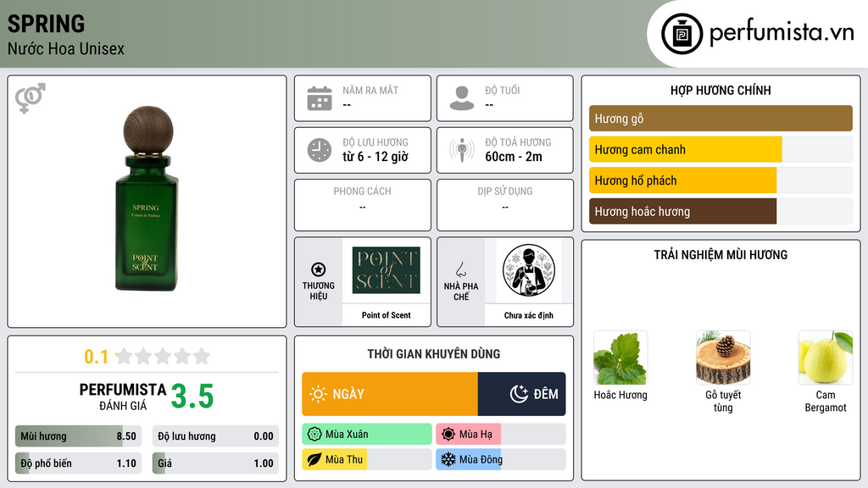868x488 pixels.
Task: Click the Hoắc Hương note label
Action: click(x=620, y=395)
